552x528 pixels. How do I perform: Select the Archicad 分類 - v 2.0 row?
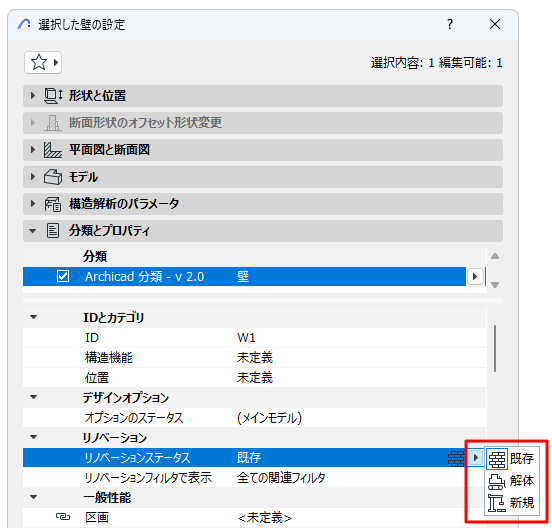coord(244,277)
